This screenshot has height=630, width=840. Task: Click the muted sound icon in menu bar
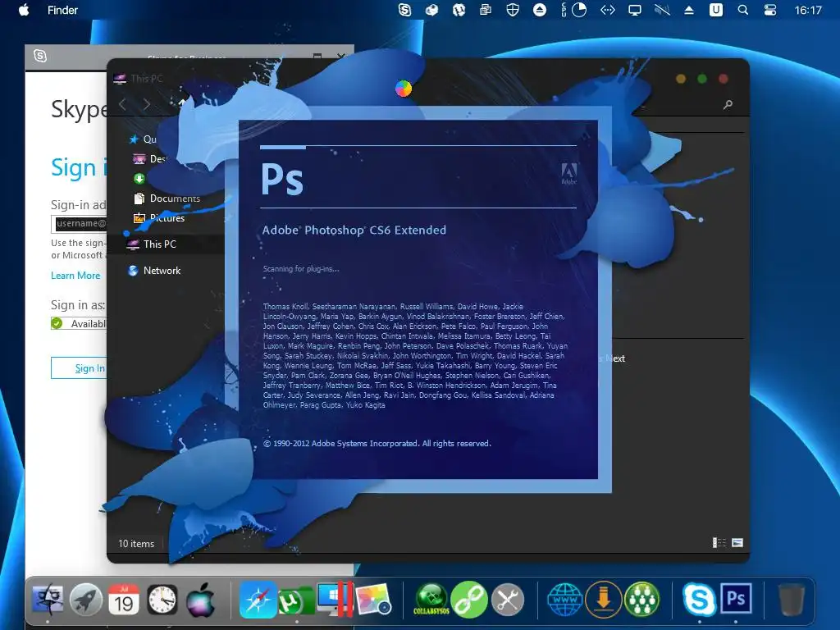(x=662, y=10)
